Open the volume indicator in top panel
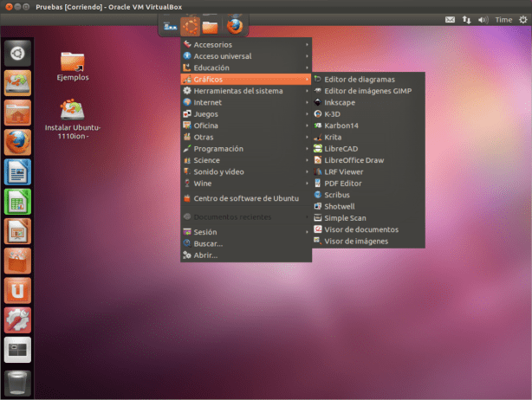 [483, 19]
